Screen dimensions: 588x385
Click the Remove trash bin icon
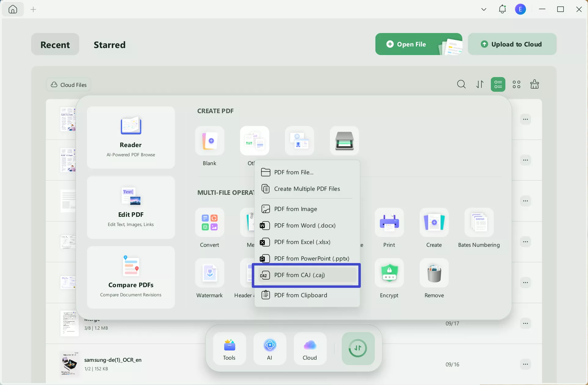pyautogui.click(x=434, y=273)
